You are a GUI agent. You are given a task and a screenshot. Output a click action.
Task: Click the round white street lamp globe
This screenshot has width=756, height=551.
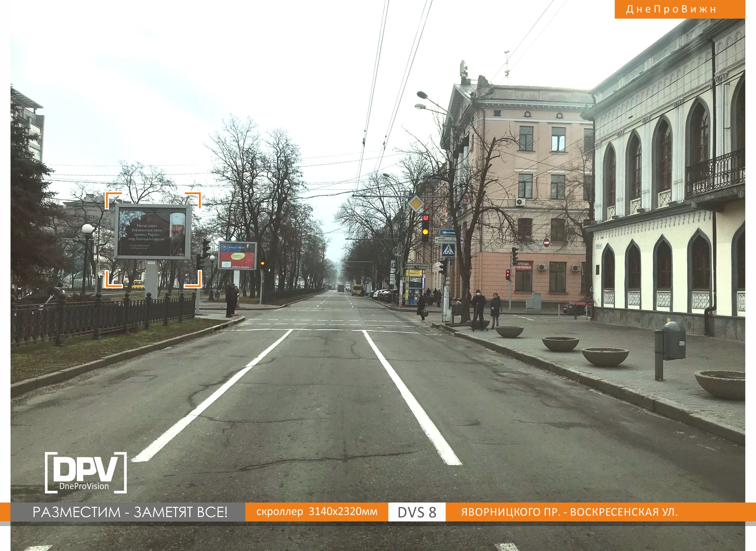87,229
